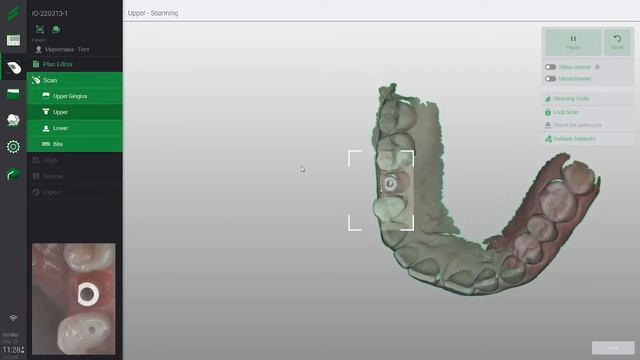Click the Wi-Fi status icon
The image size is (640, 360).
pyautogui.click(x=13, y=318)
